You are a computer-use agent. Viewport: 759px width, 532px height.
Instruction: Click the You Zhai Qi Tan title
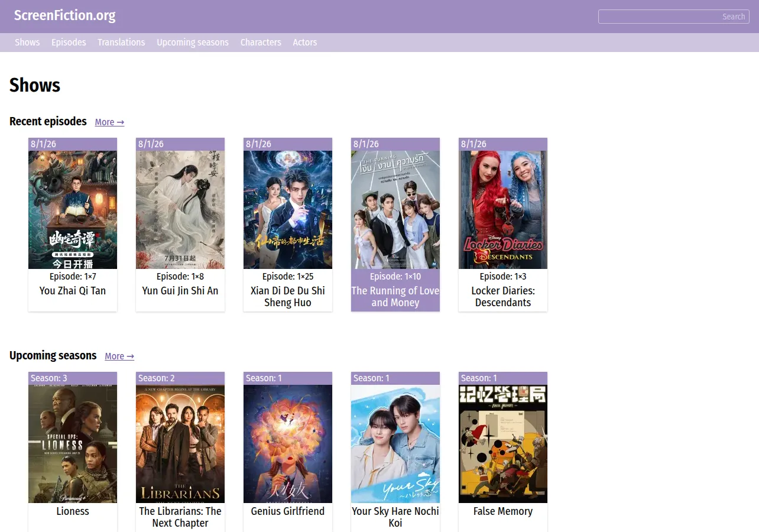(73, 291)
